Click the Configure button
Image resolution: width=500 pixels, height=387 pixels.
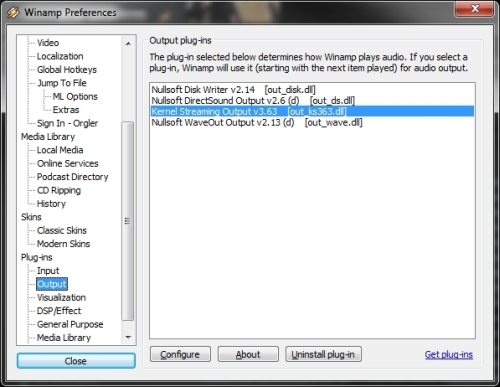(180, 354)
